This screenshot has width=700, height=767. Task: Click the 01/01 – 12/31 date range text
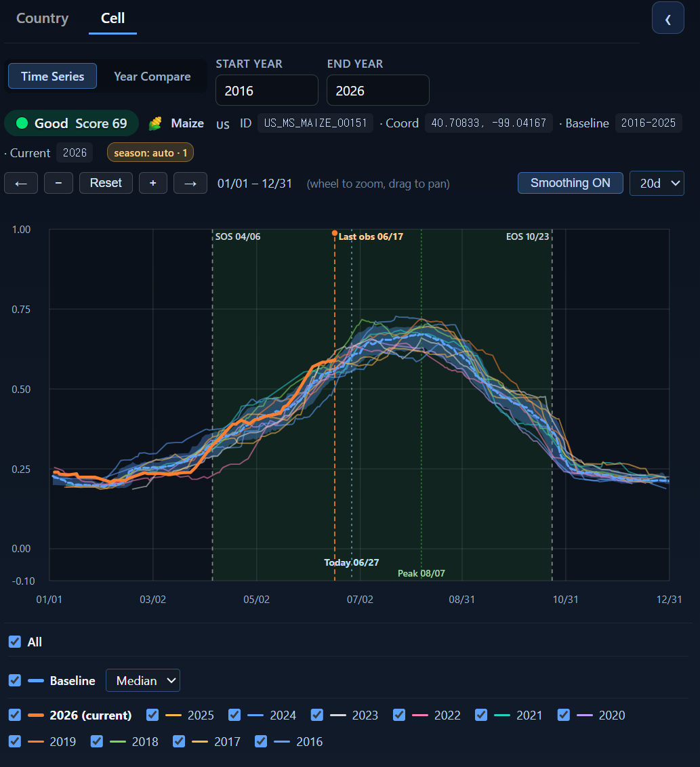[254, 184]
